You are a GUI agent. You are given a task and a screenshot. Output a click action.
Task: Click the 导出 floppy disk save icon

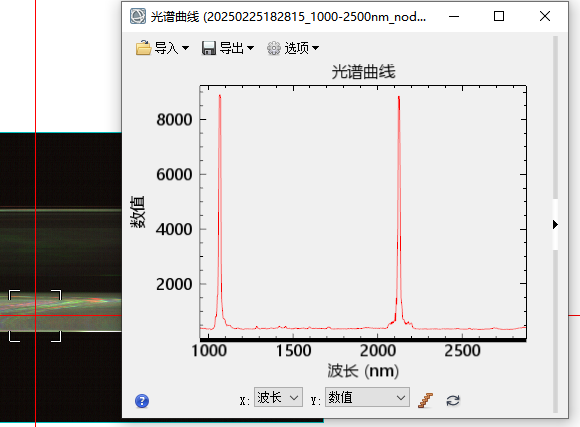(x=209, y=48)
